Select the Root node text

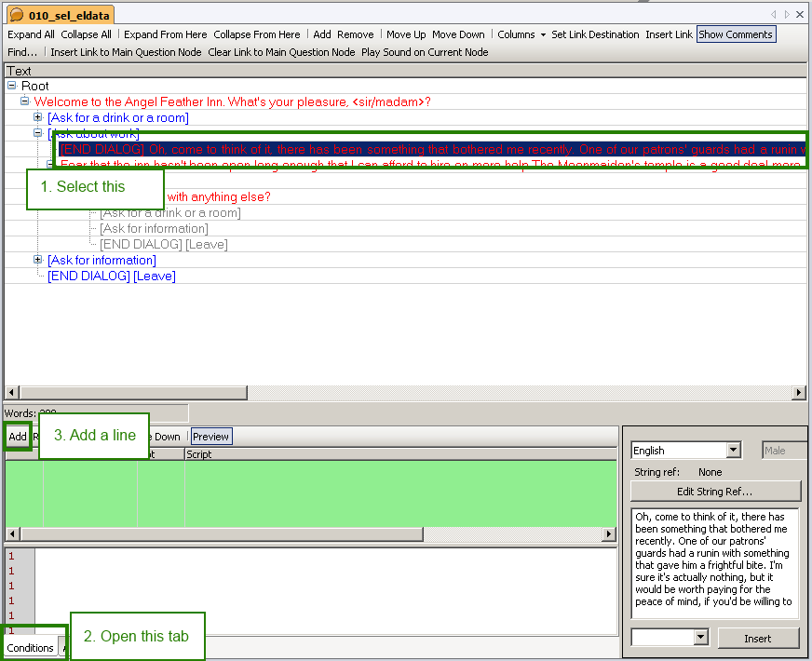34,86
